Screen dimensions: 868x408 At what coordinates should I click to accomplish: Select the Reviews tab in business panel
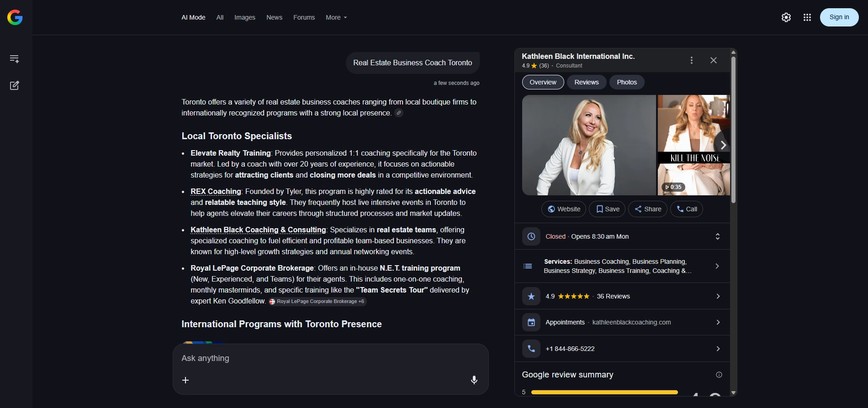click(587, 82)
